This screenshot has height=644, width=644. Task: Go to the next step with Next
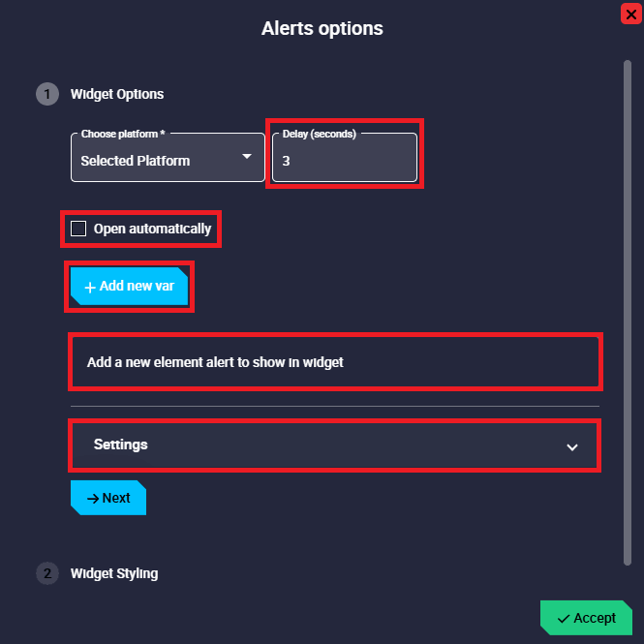pos(108,498)
